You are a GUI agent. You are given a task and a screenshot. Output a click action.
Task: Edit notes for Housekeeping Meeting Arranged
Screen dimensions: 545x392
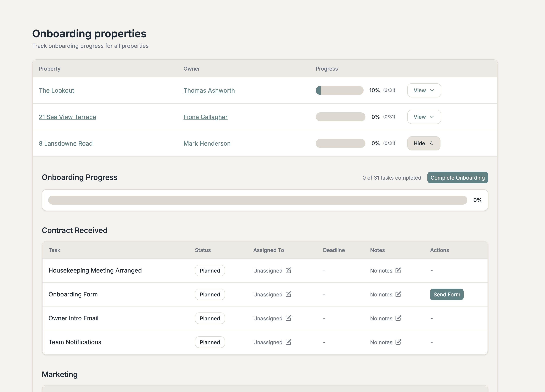click(x=398, y=270)
